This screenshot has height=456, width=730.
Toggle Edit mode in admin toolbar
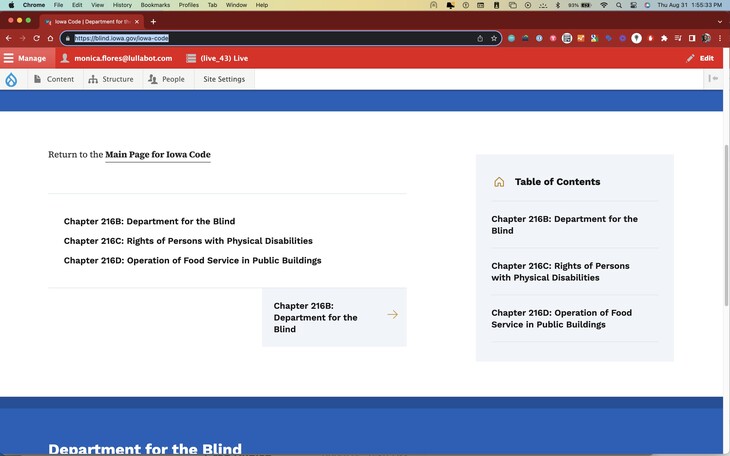coord(699,58)
